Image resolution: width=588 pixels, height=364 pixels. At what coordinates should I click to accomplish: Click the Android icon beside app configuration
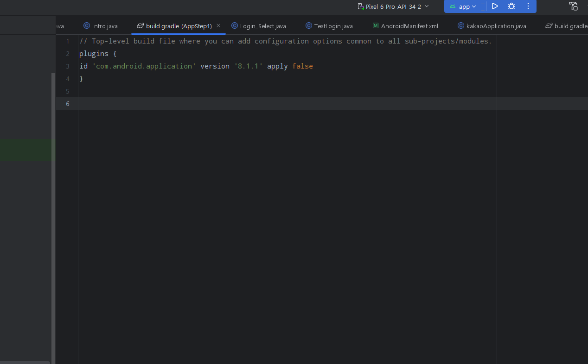pos(453,6)
